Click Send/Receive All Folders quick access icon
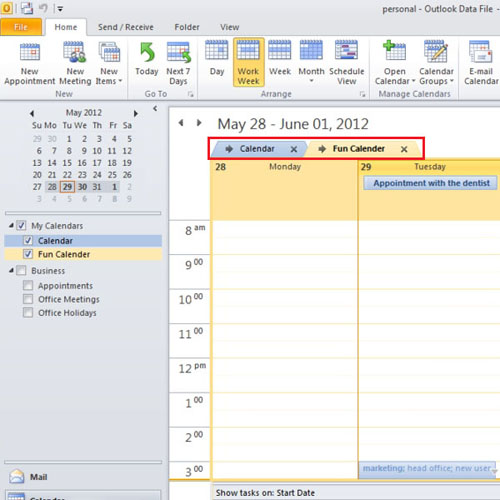The image size is (500, 500). click(27, 8)
